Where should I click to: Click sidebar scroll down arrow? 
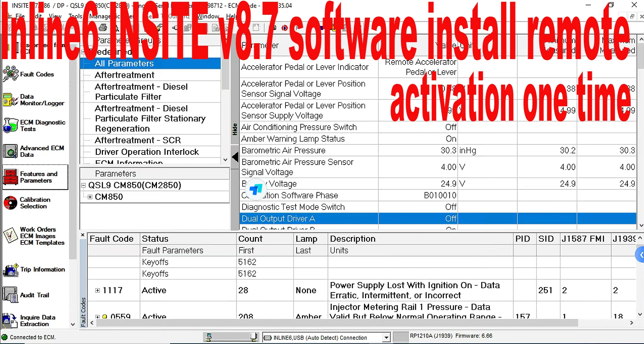coord(73,324)
